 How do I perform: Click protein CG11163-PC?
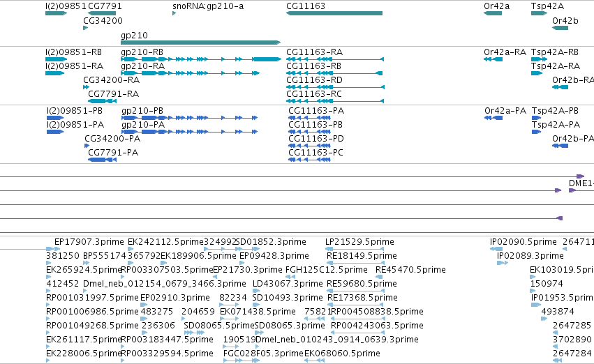(x=316, y=153)
